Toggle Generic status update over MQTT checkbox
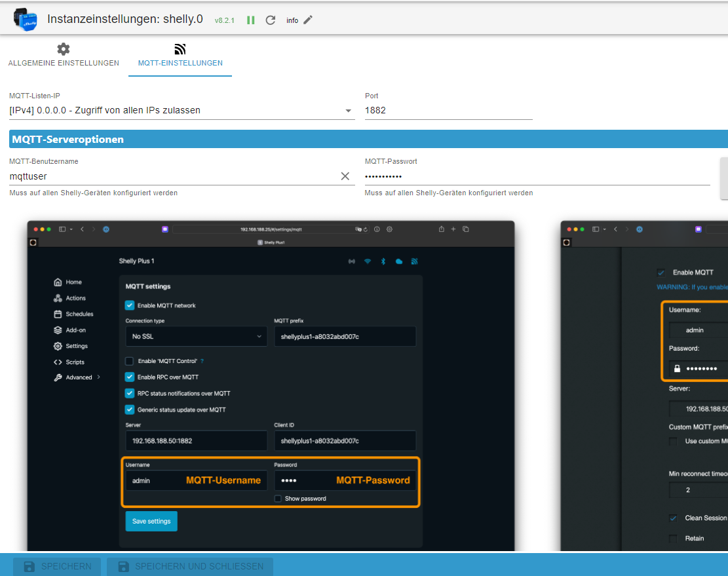Viewport: 728px width, 576px height. click(x=130, y=410)
